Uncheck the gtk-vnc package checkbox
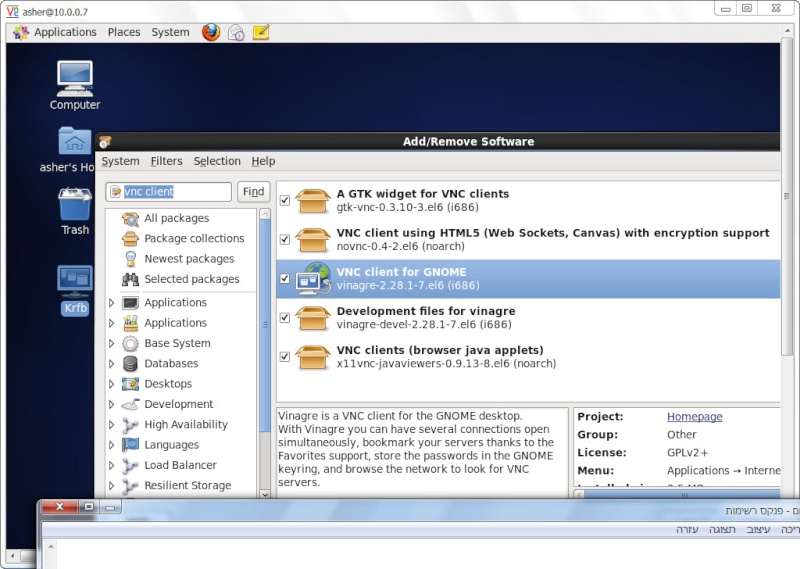This screenshot has height=569, width=800. click(x=285, y=201)
